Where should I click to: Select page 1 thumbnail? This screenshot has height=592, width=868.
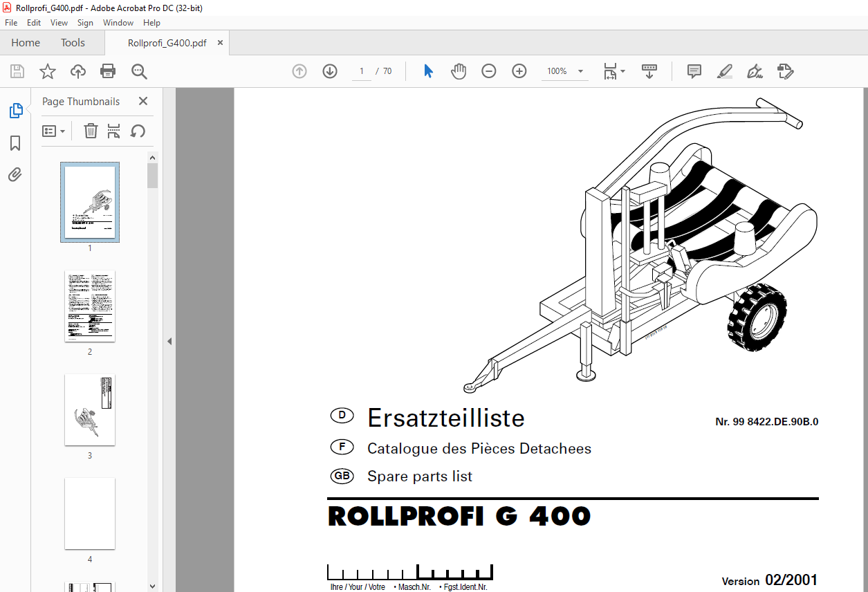90,202
